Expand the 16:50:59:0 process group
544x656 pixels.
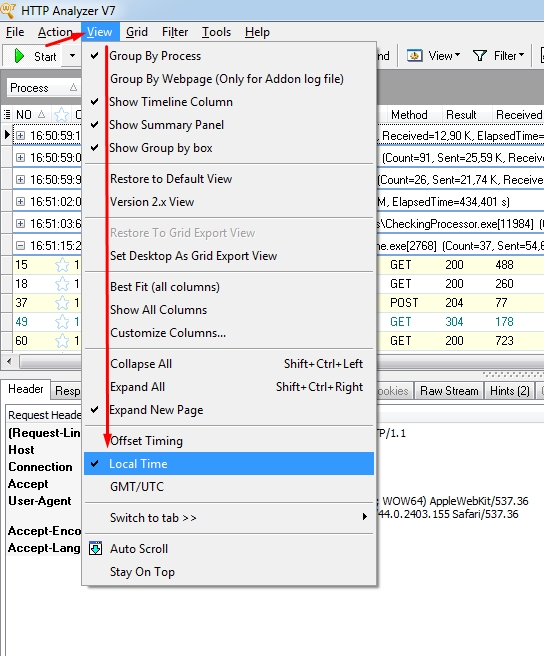[20, 157]
